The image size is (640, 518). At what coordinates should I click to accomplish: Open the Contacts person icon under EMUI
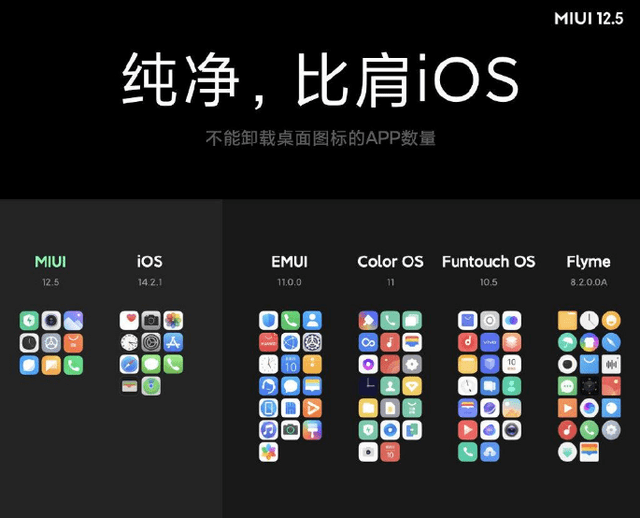pyautogui.click(x=312, y=320)
